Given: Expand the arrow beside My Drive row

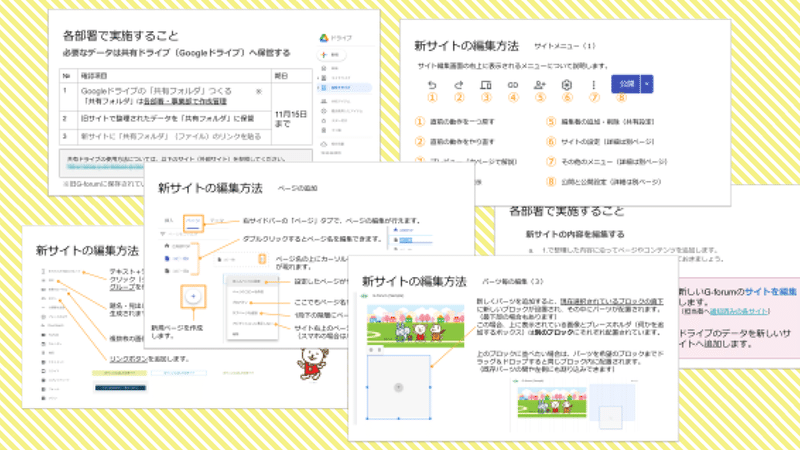Looking at the screenshot, I should point(318,78).
